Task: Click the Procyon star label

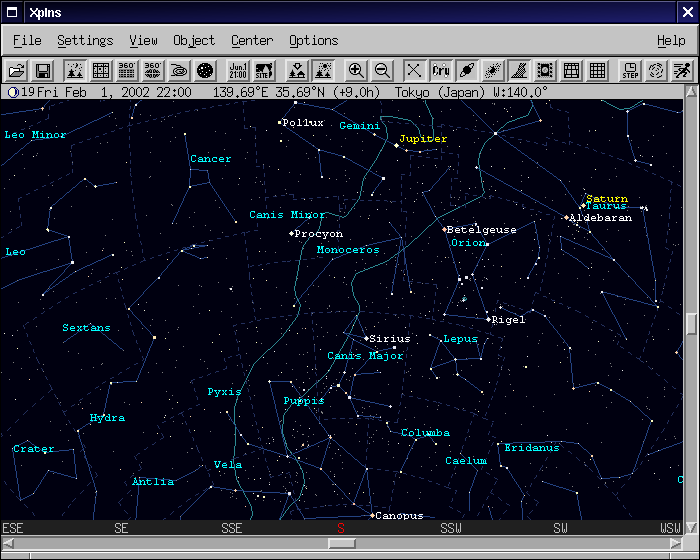Action: click(x=319, y=234)
